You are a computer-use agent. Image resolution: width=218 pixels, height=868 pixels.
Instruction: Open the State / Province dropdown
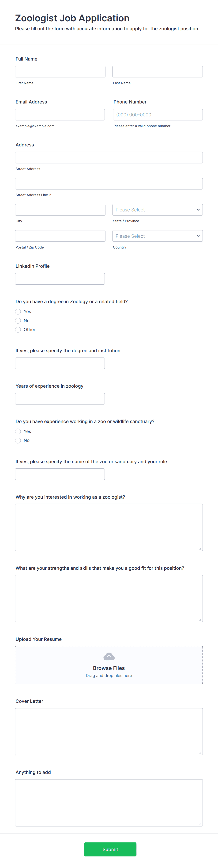click(157, 209)
